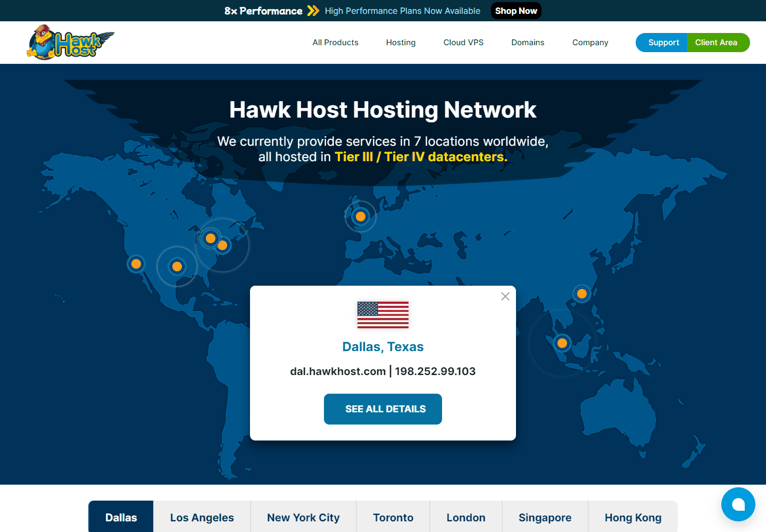Select the Singapore map marker

pyautogui.click(x=562, y=343)
